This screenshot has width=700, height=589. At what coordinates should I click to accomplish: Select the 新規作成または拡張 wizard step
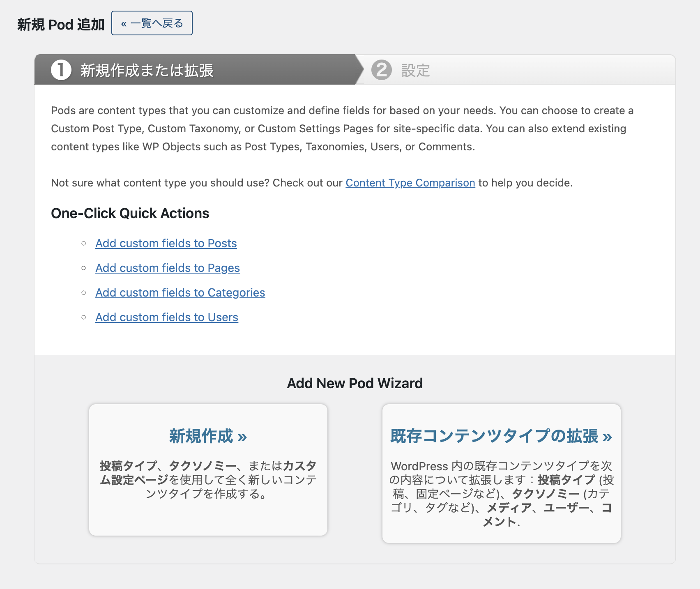(x=147, y=70)
